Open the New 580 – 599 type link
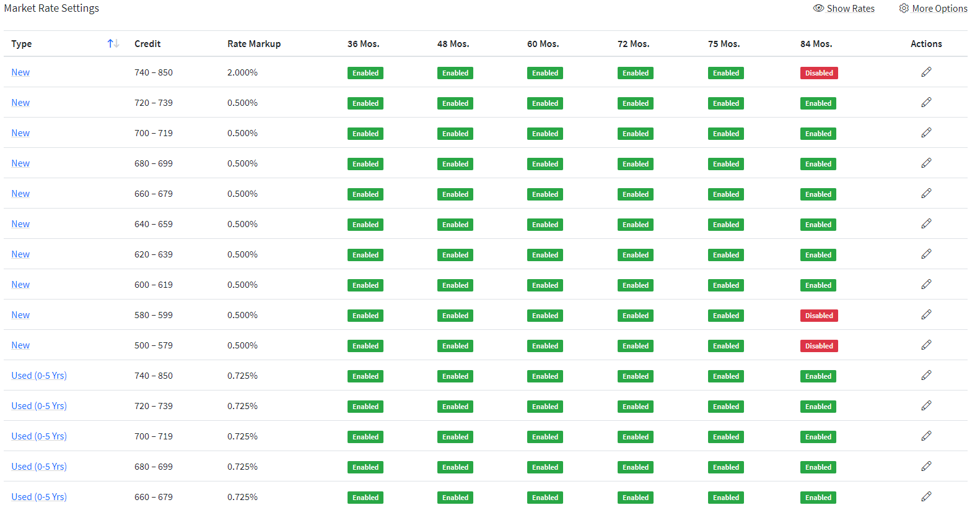The image size is (980, 505). tap(20, 315)
